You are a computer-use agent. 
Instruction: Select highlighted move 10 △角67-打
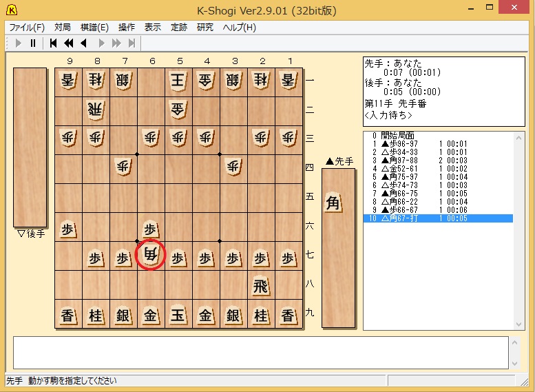[x=438, y=218]
